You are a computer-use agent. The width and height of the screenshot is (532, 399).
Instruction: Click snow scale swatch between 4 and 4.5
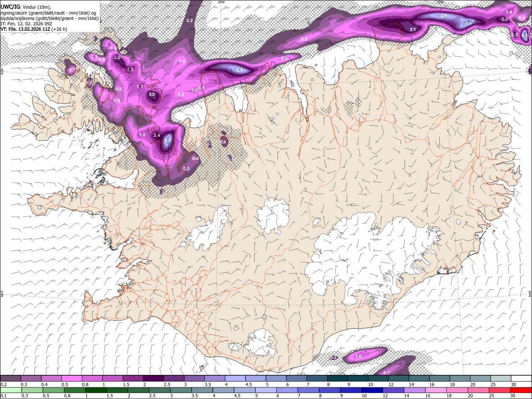tap(235, 379)
